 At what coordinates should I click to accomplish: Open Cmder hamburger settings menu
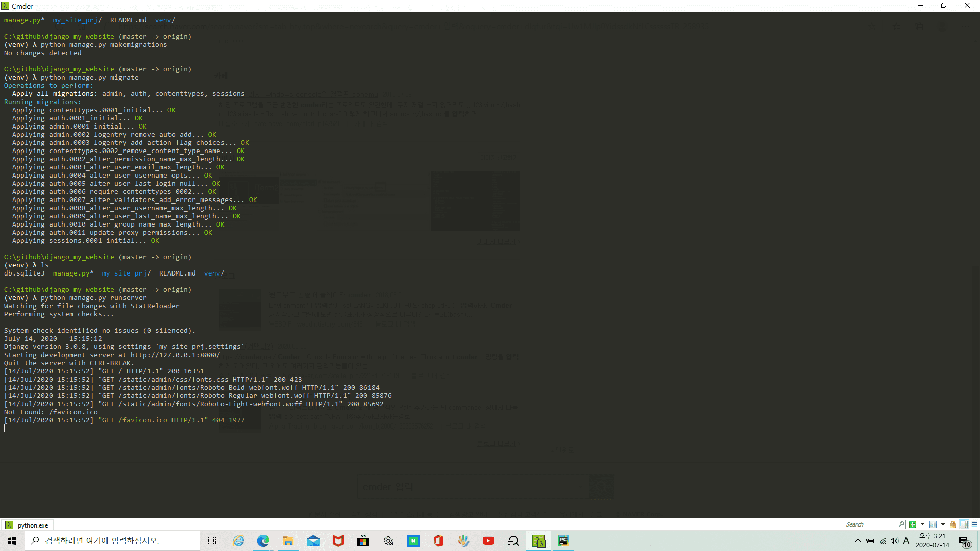(974, 524)
